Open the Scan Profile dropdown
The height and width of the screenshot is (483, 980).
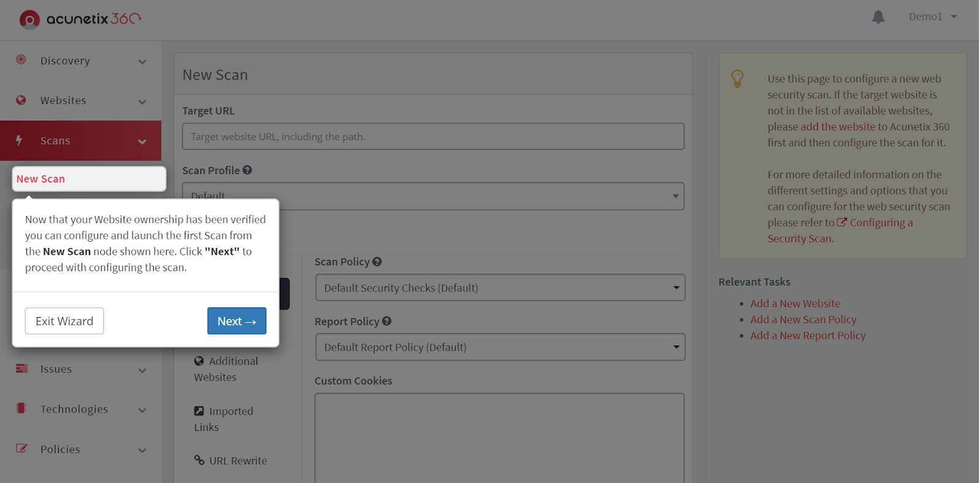433,196
